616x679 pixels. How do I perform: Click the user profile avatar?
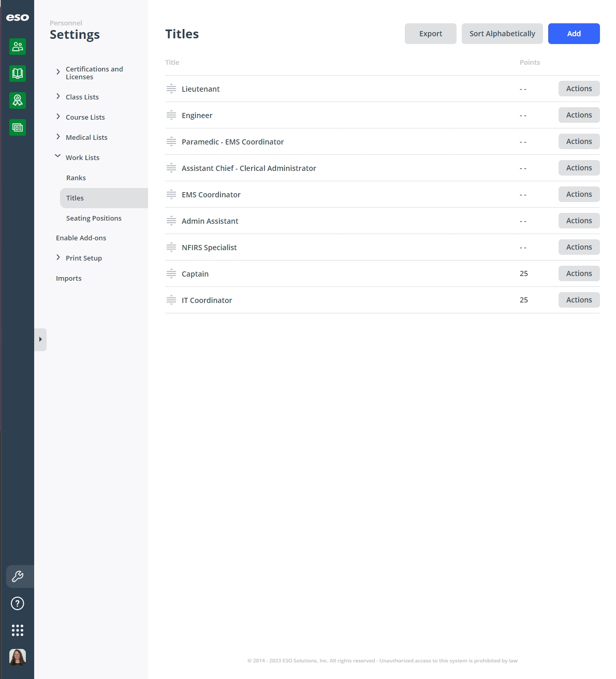(18, 657)
